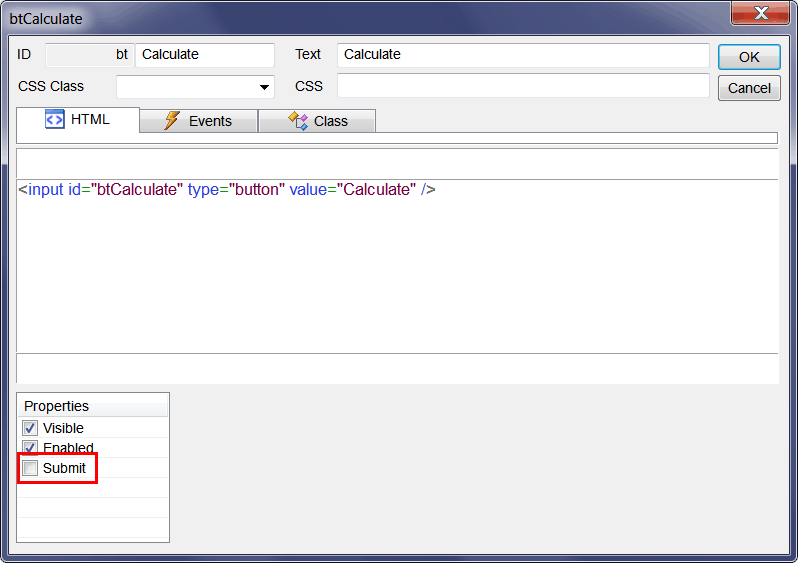Viewport: 798px width, 563px height.
Task: Switch to the Class tab
Action: click(x=317, y=121)
